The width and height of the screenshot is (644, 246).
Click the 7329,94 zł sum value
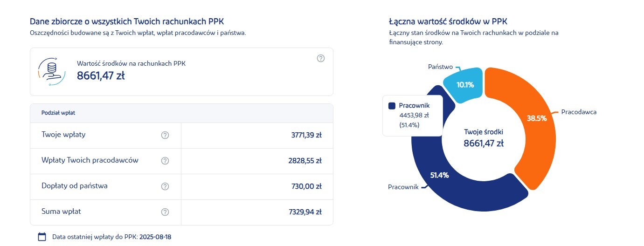(x=305, y=212)
